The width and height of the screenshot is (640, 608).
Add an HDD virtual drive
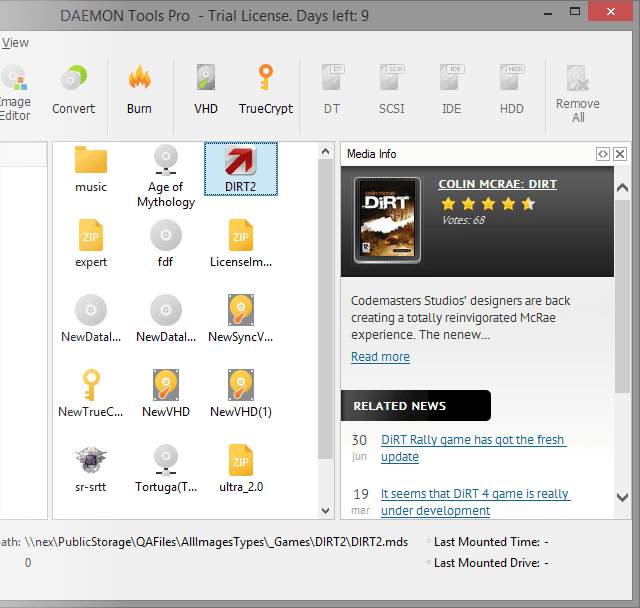pyautogui.click(x=512, y=90)
